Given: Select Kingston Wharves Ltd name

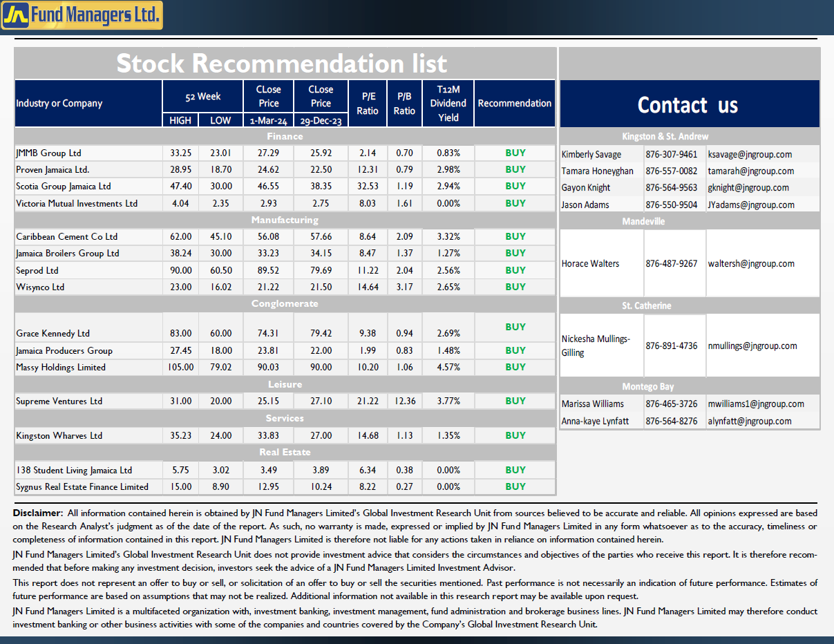Looking at the screenshot, I should (59, 435).
